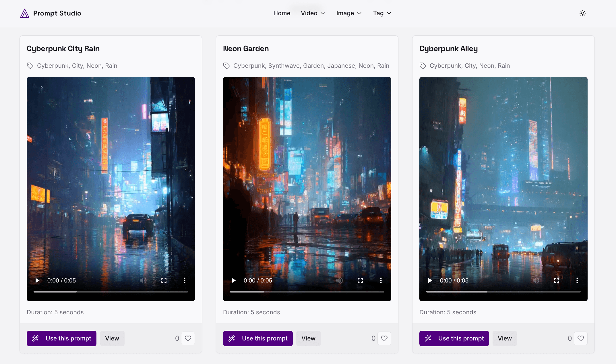Use this prompt for Neon Garden
Image resolution: width=616 pixels, height=364 pixels.
[258, 338]
